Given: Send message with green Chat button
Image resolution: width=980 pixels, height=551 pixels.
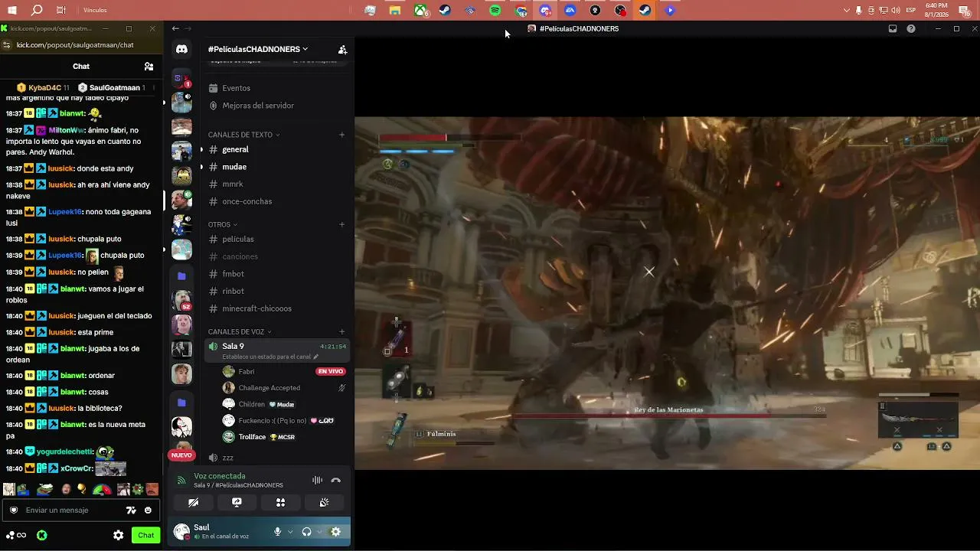Looking at the screenshot, I should tap(145, 536).
